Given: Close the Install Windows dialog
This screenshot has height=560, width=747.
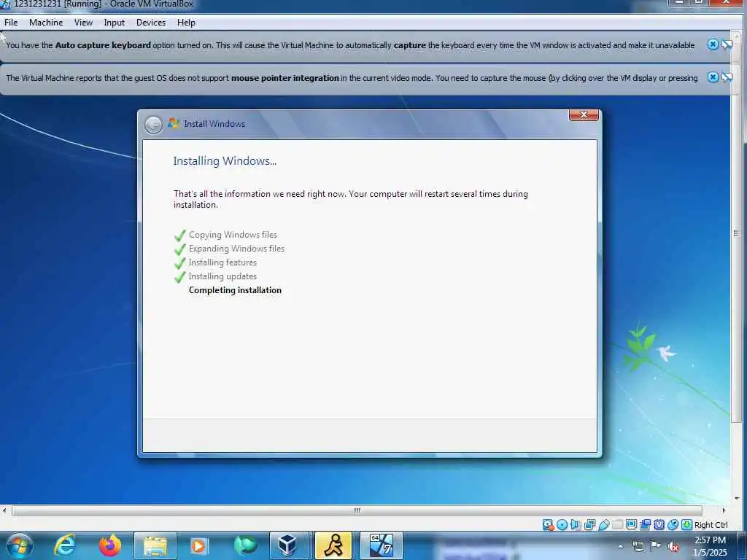Looking at the screenshot, I should point(584,114).
